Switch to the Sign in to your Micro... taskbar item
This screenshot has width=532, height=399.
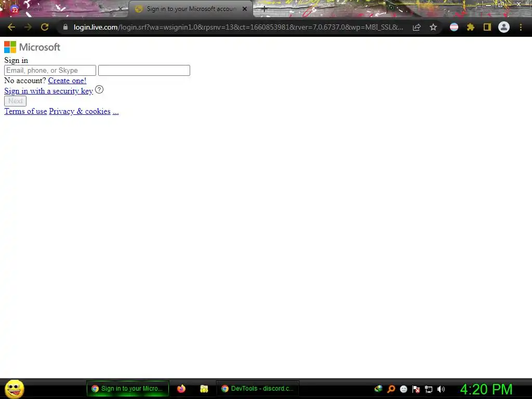coord(128,389)
